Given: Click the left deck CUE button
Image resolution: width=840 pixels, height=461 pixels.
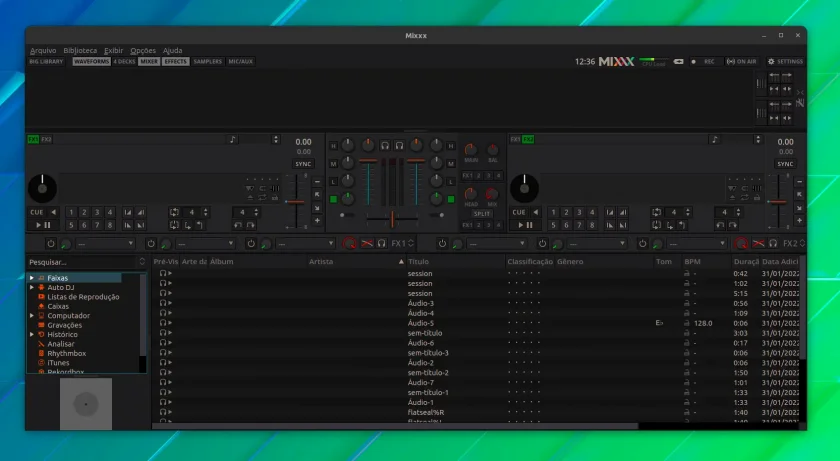Looking at the screenshot, I should click(x=36, y=212).
